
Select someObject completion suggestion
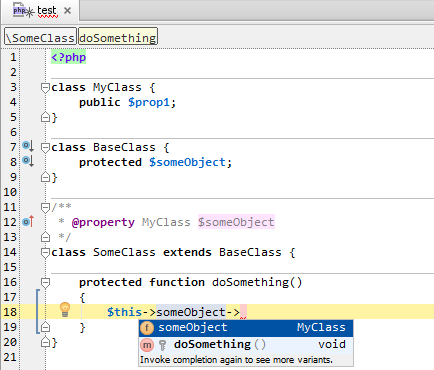click(x=246, y=328)
